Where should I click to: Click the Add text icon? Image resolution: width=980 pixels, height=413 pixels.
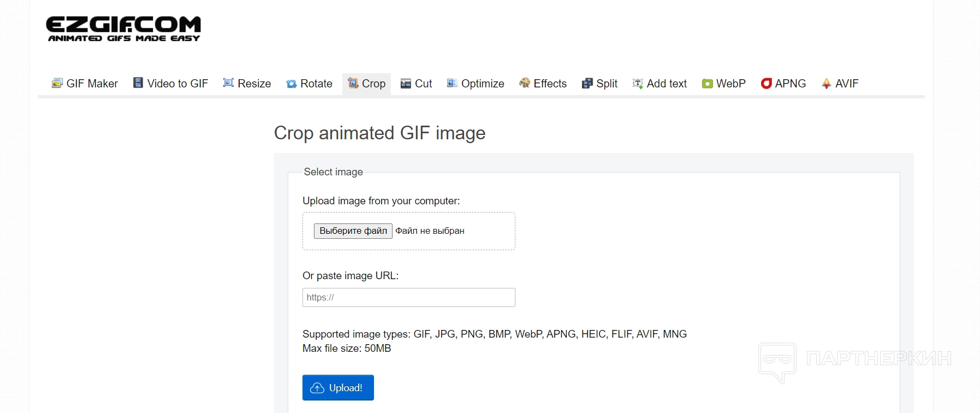coord(638,84)
